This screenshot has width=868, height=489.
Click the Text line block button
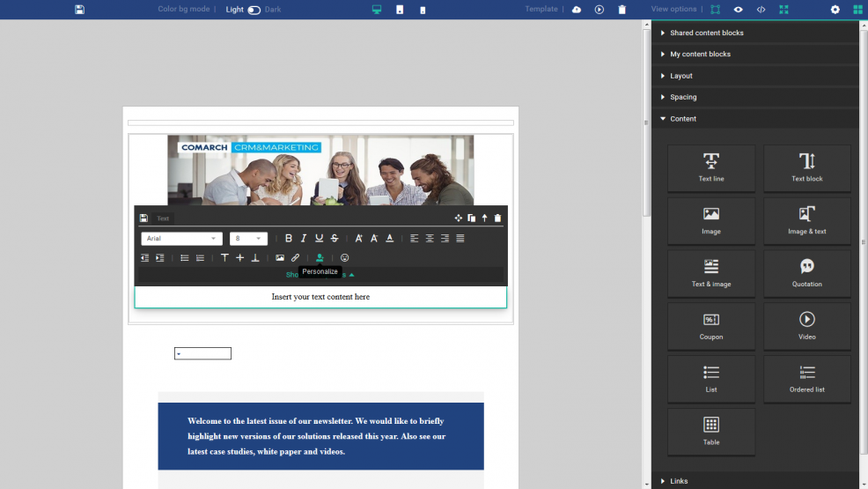click(x=711, y=168)
